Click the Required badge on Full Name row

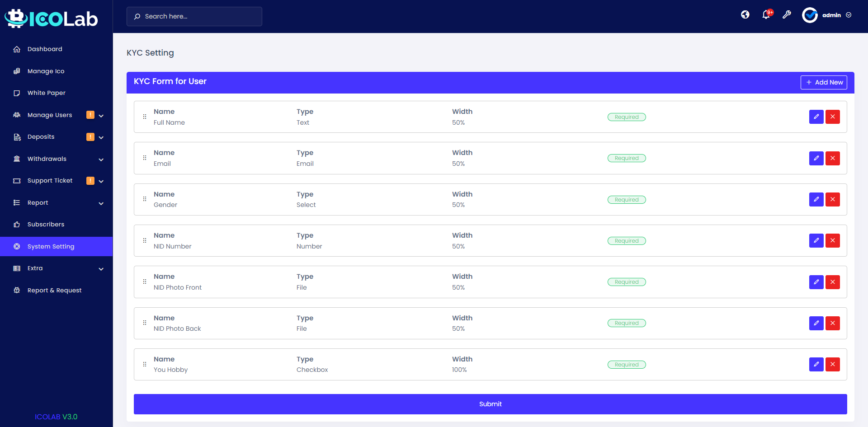pos(627,117)
